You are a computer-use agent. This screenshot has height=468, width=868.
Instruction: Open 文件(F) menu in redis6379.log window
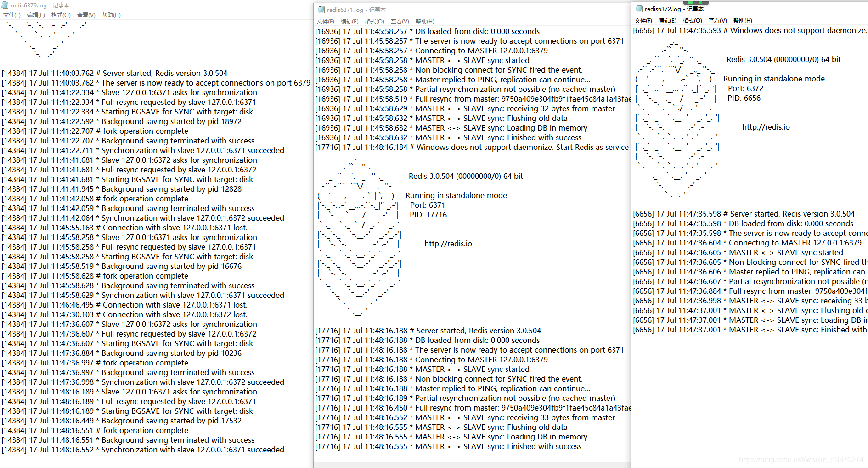12,15
